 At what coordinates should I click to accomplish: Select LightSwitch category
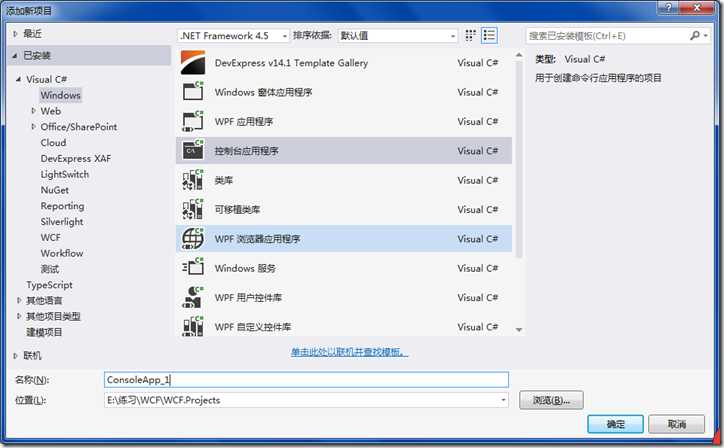click(65, 174)
